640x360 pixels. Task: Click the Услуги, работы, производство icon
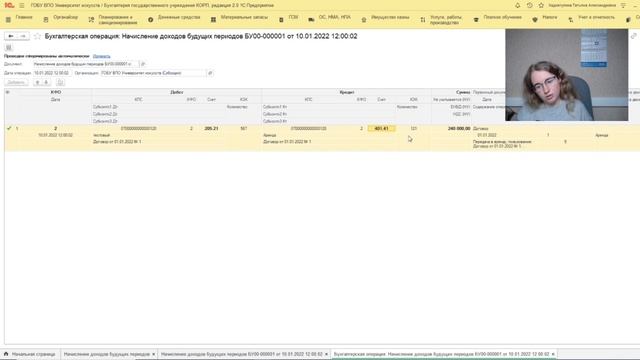422,20
